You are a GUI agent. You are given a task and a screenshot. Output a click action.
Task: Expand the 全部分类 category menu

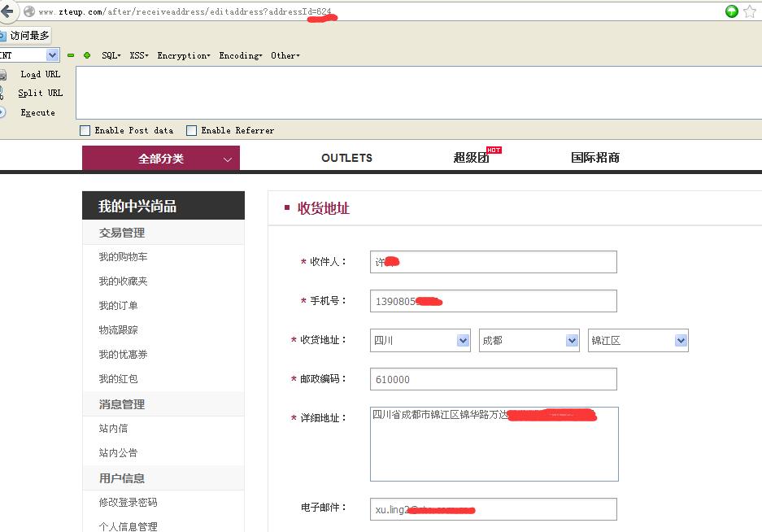pyautogui.click(x=161, y=159)
